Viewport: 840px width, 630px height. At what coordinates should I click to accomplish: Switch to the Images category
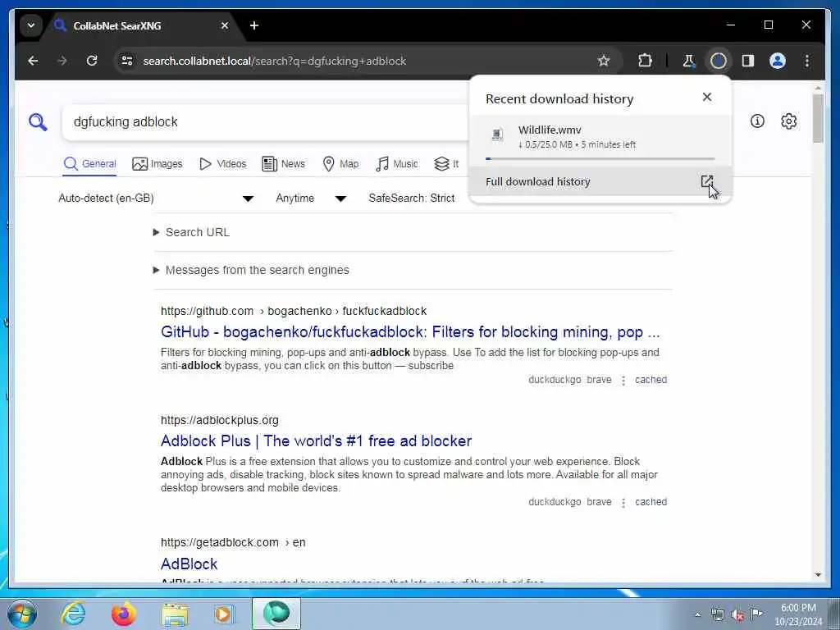pyautogui.click(x=157, y=164)
